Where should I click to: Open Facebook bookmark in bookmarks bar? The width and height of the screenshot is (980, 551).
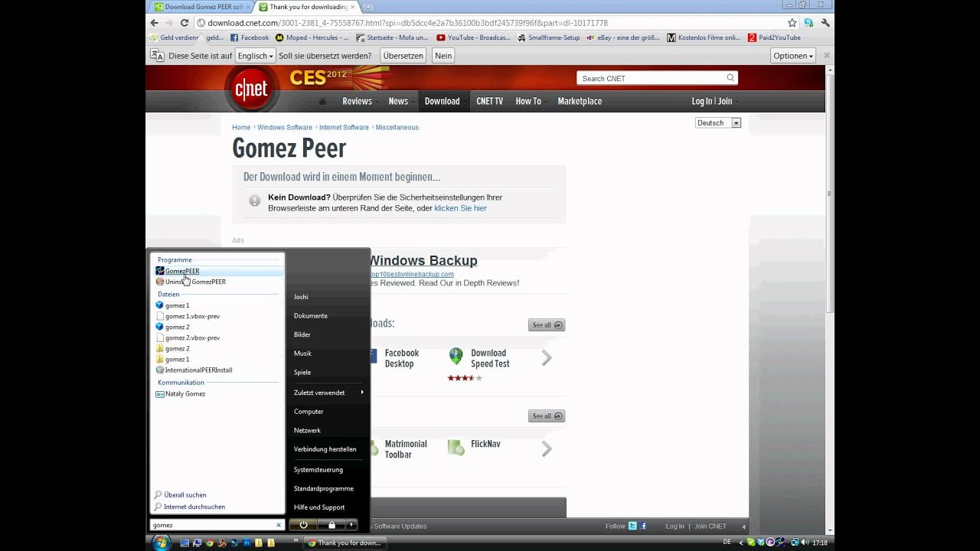pyautogui.click(x=249, y=37)
